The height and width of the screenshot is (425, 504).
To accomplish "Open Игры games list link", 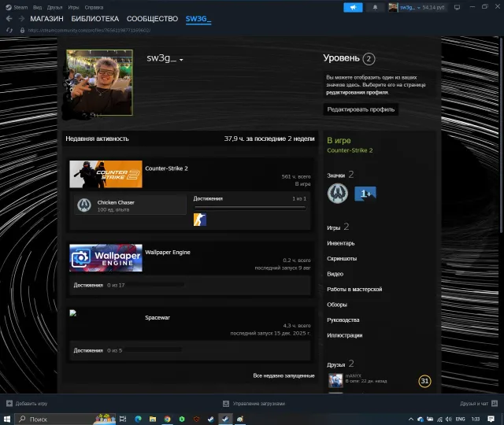I will click(x=334, y=227).
